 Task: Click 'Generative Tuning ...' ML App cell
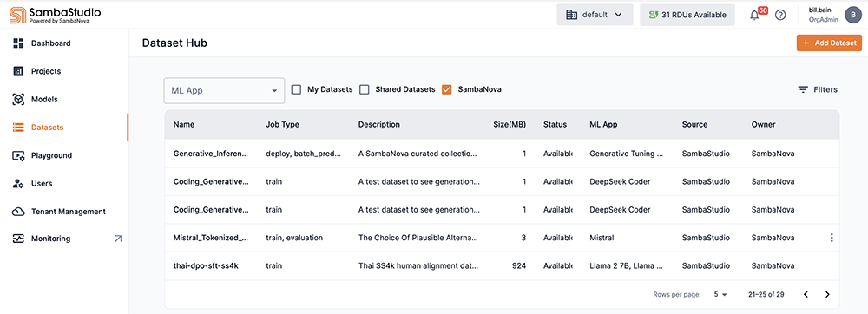[627, 154]
